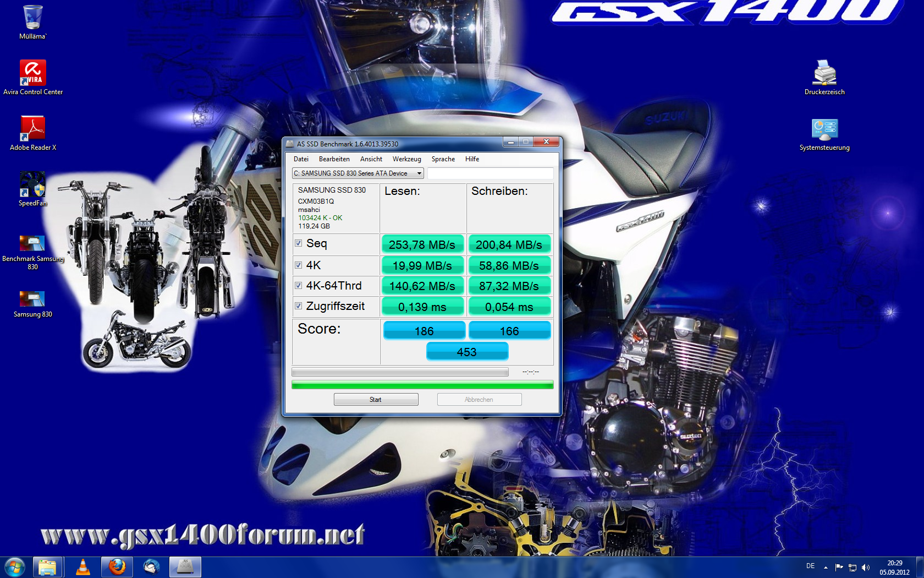The image size is (924, 578).
Task: Open the Sprache menu
Action: click(443, 159)
